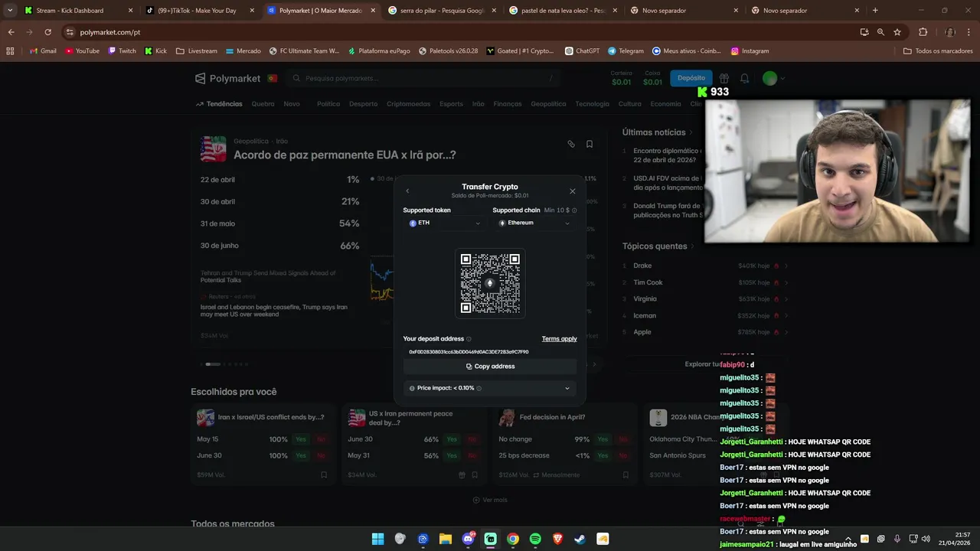Click the browser back arrow
980x551 pixels.
pyautogui.click(x=11, y=32)
